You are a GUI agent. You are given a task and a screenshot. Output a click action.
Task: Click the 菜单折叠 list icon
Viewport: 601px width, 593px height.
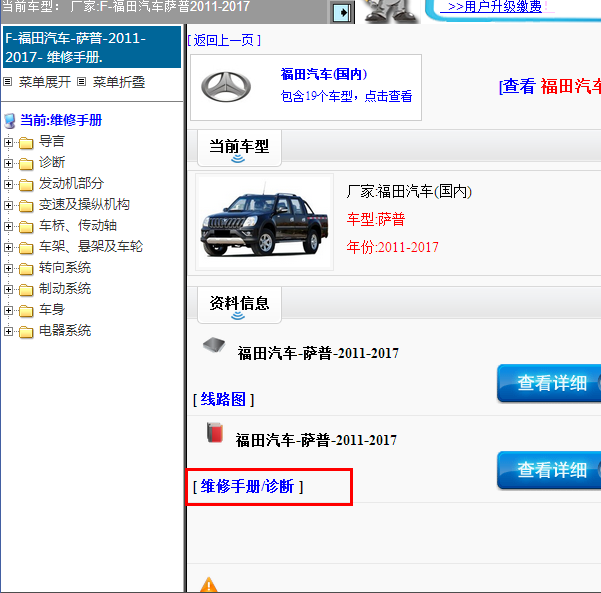[x=81, y=82]
